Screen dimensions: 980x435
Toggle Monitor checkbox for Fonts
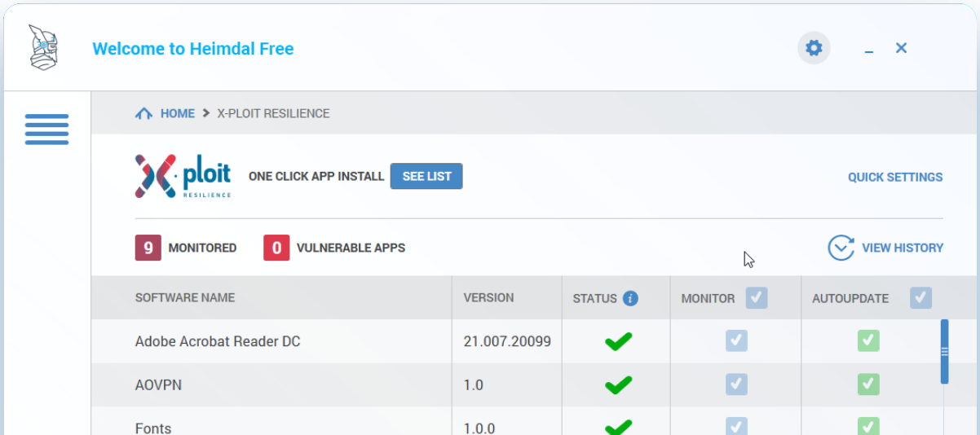[x=736, y=426]
